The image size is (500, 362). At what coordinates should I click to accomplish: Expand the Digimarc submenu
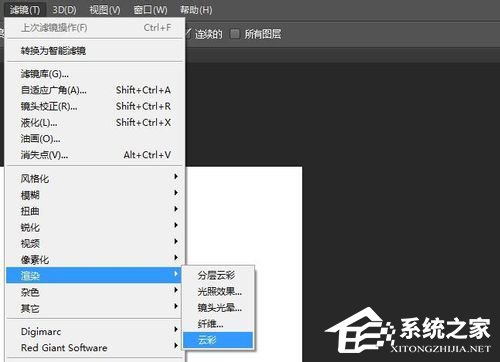click(x=95, y=331)
